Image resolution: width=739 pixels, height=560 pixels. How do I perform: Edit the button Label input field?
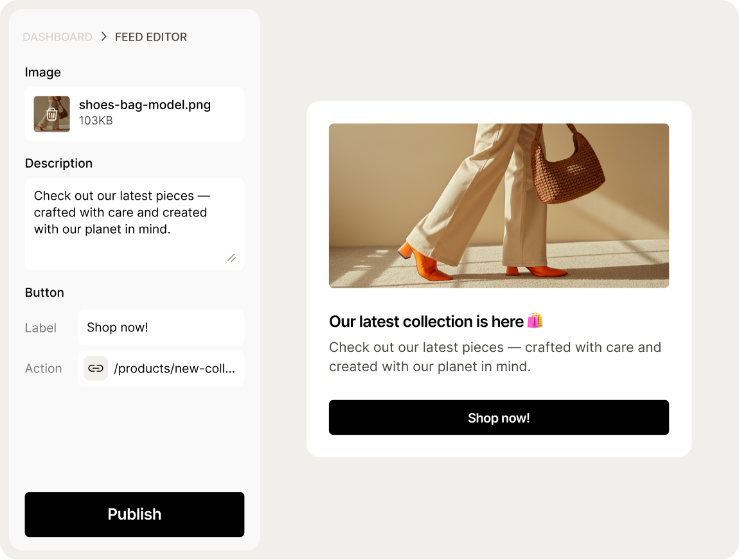pyautogui.click(x=161, y=328)
